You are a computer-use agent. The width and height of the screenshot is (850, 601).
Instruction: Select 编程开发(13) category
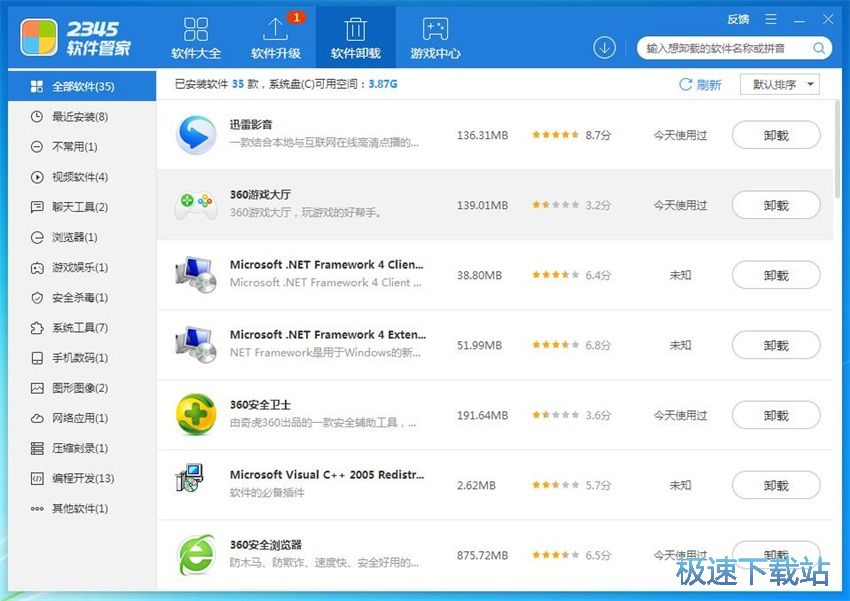pos(82,479)
